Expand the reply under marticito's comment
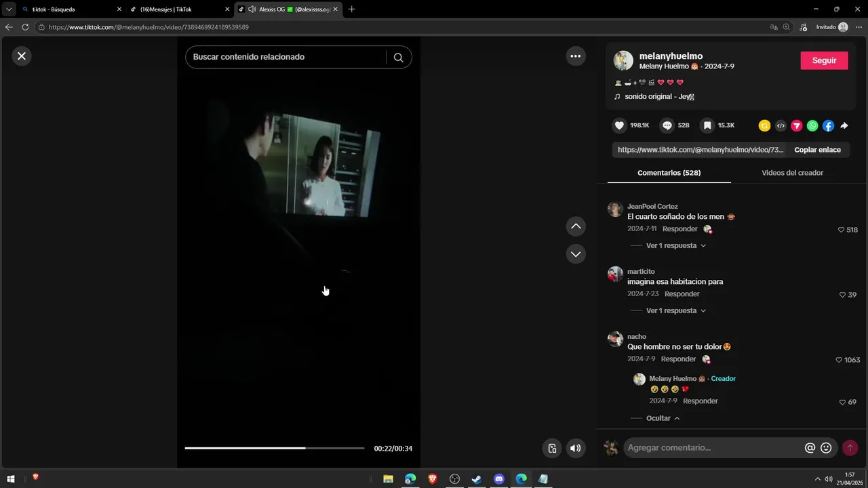 (676, 311)
